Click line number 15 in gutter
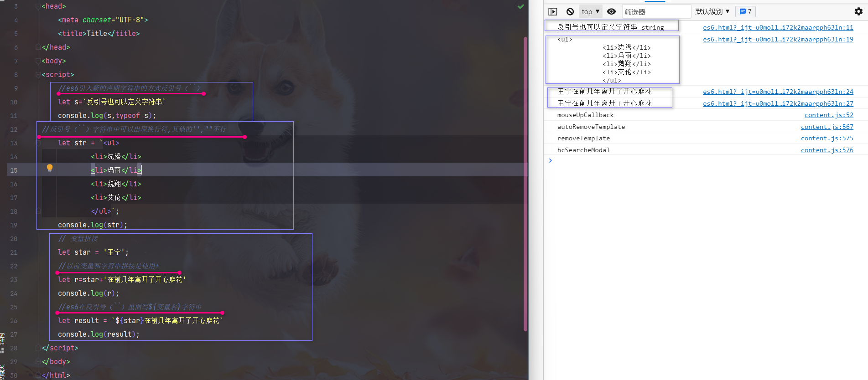This screenshot has height=380, width=868. (x=14, y=170)
